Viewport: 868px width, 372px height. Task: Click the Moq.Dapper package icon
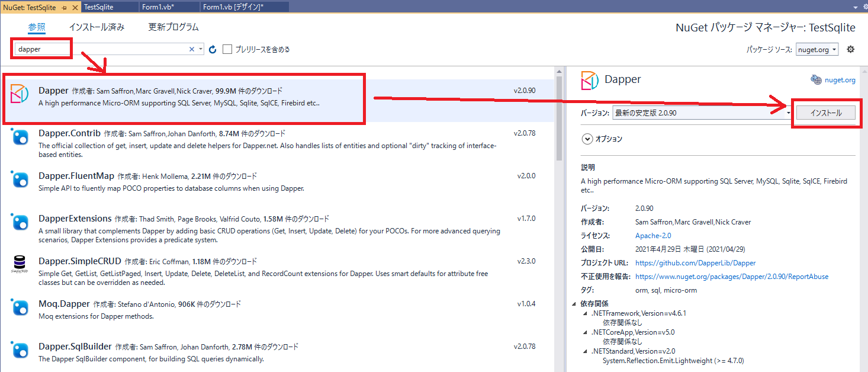tap(20, 308)
